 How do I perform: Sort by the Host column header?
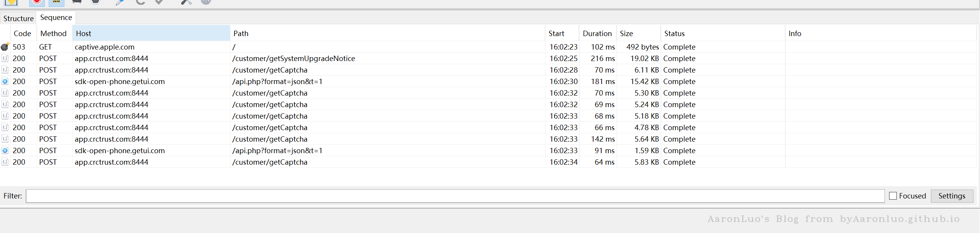[151, 33]
